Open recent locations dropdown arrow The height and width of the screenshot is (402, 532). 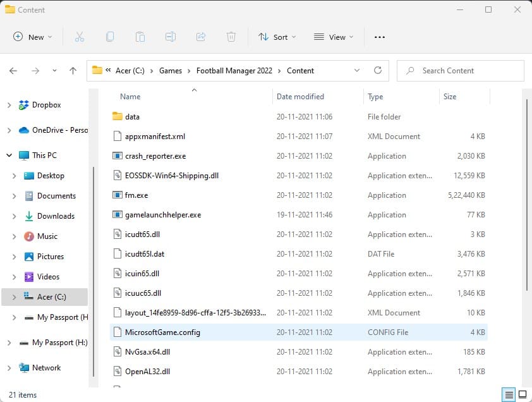54,71
